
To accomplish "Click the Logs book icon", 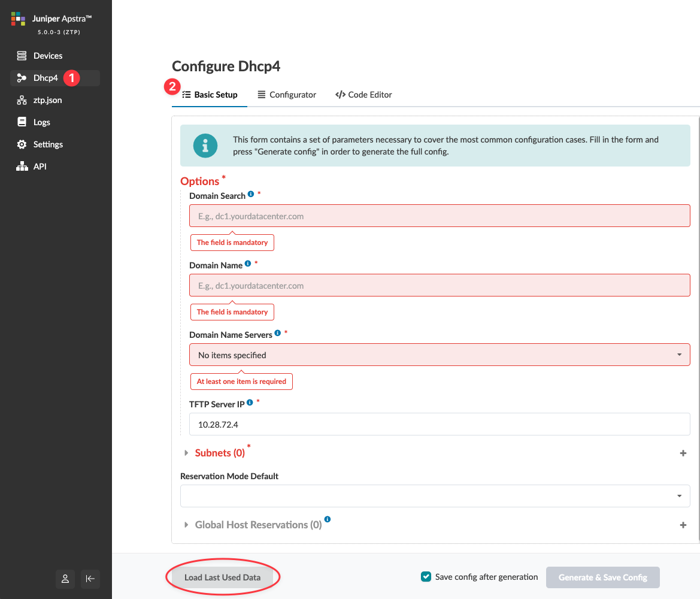I will click(22, 122).
